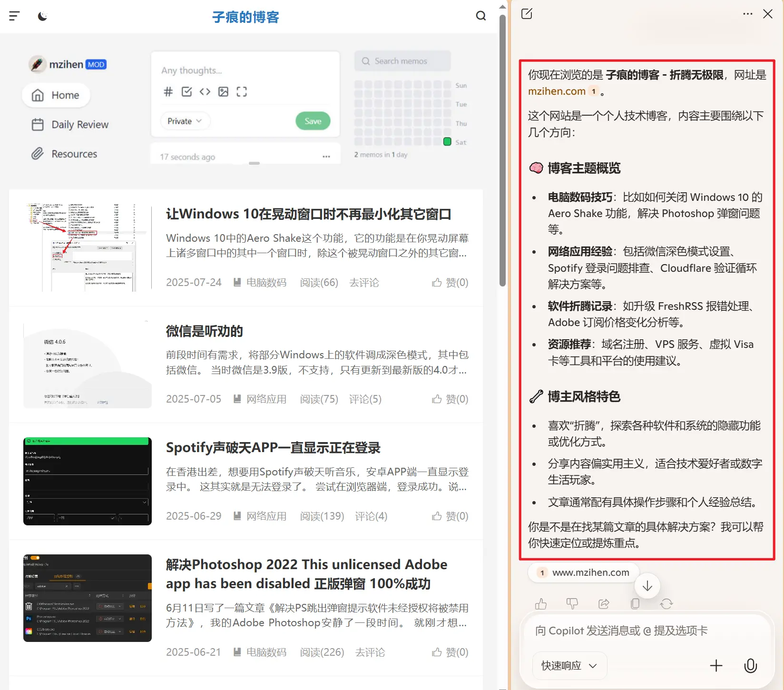This screenshot has height=690, width=784.
Task: Click 阅读(226) on the Photoshop article
Action: tap(322, 652)
